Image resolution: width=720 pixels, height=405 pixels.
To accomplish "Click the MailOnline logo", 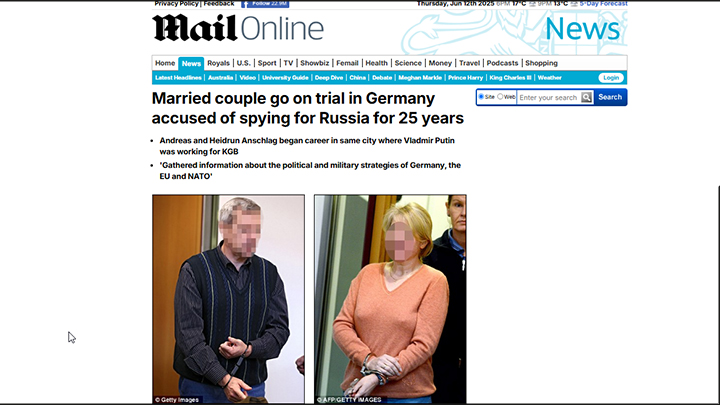I will 238,28.
